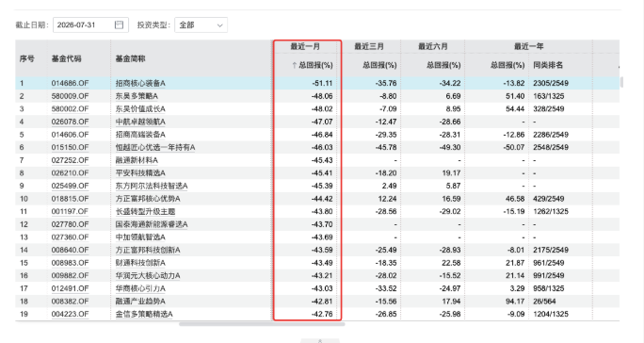Image resolution: width=644 pixels, height=343 pixels.
Task: Open fund name 招商核心装备A
Action: tap(140, 83)
